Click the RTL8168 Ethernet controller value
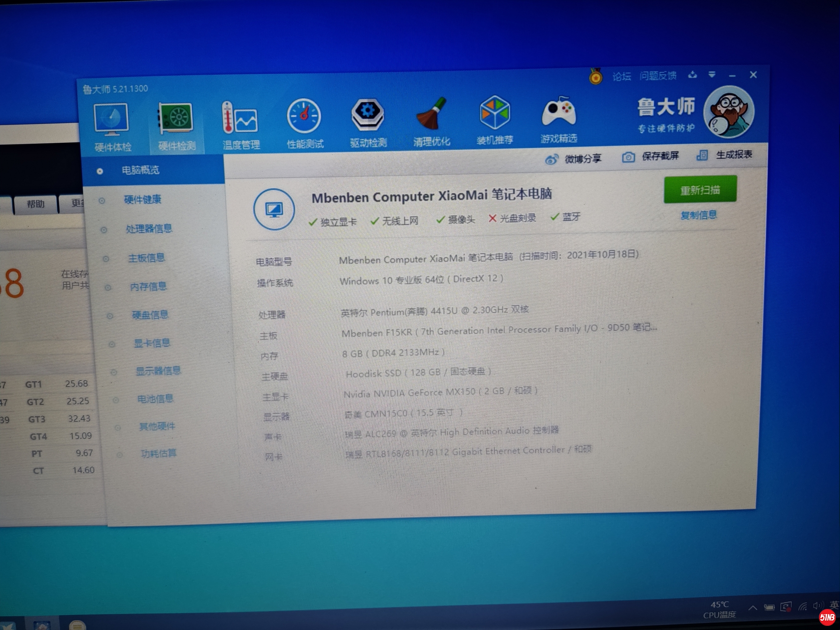 click(468, 452)
